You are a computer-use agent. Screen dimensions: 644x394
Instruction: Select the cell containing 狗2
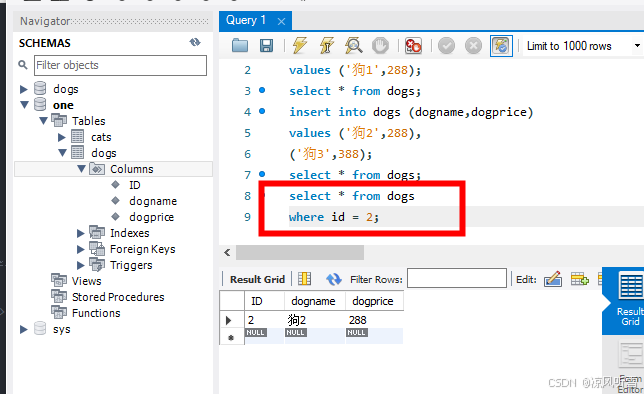coord(315,320)
